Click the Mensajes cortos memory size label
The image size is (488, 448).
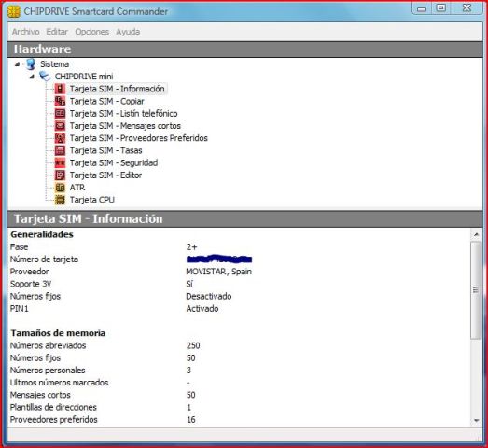pyautogui.click(x=40, y=395)
